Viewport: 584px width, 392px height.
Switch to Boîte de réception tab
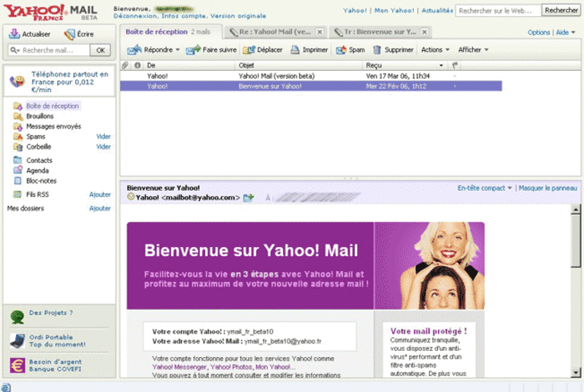pyautogui.click(x=171, y=32)
